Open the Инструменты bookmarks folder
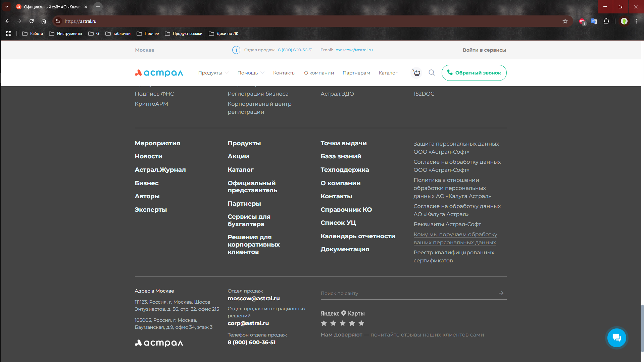This screenshot has height=362, width=644. tap(65, 34)
